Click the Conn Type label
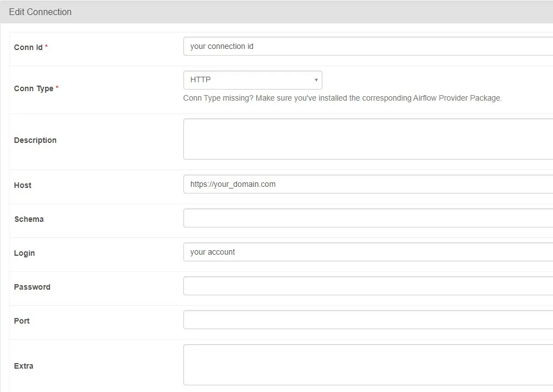 click(34, 88)
